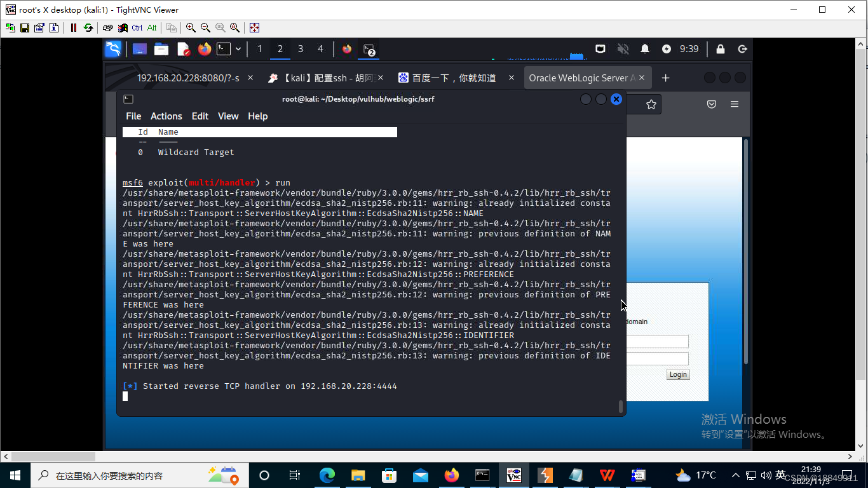Screen dimensions: 868x488
Task: Click WebLogic password input field
Action: (x=657, y=358)
